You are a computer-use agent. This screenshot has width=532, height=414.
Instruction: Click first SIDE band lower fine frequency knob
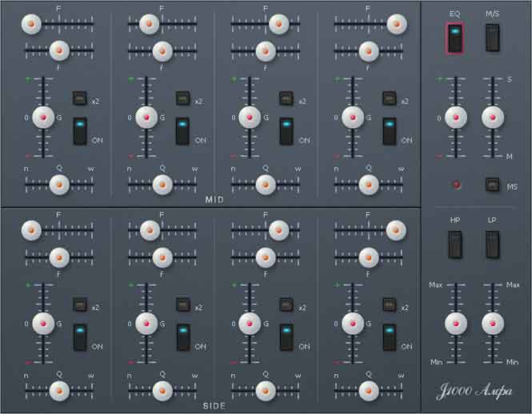[x=59, y=257]
